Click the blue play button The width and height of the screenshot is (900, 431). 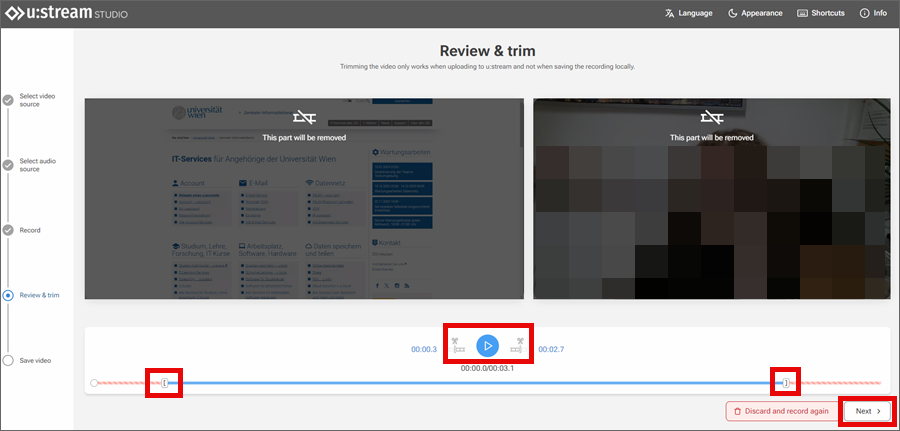point(487,346)
